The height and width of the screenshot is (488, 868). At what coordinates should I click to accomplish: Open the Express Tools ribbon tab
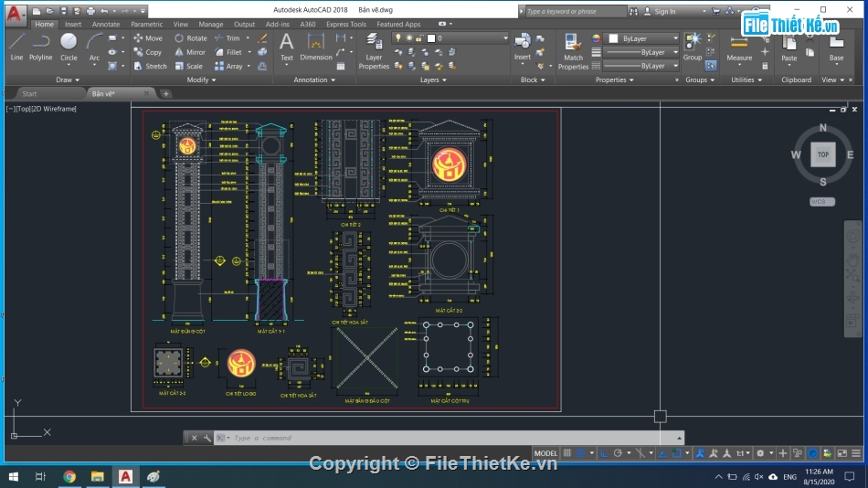[x=346, y=24]
